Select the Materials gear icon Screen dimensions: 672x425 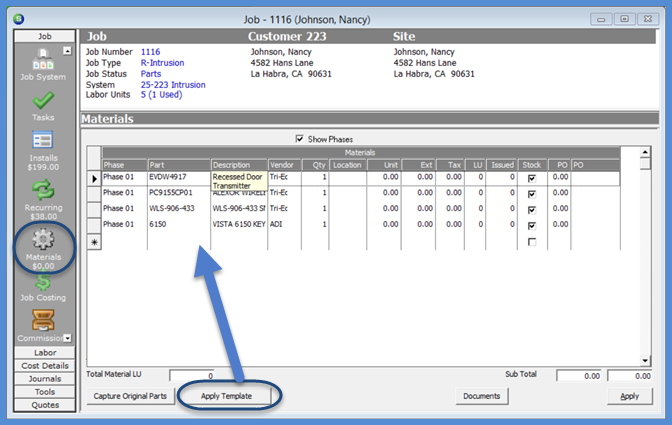click(43, 239)
